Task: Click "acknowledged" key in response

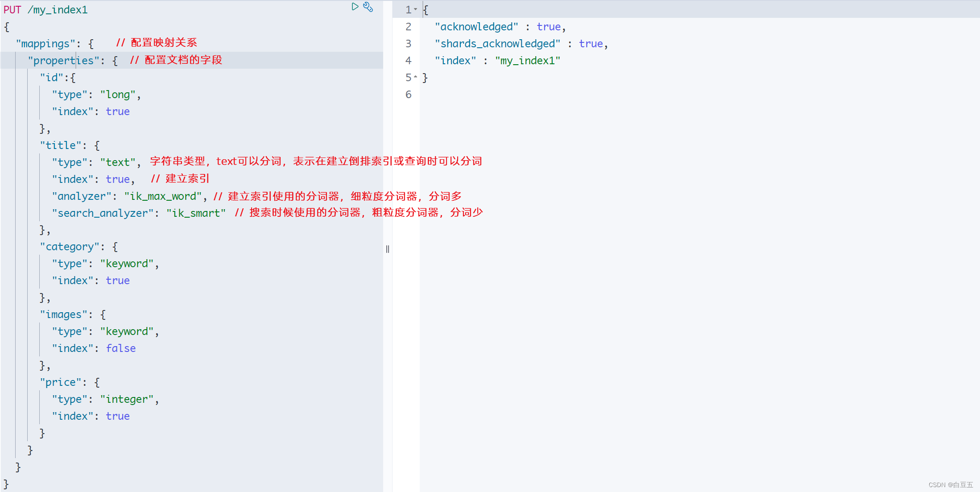Action: 476,27
